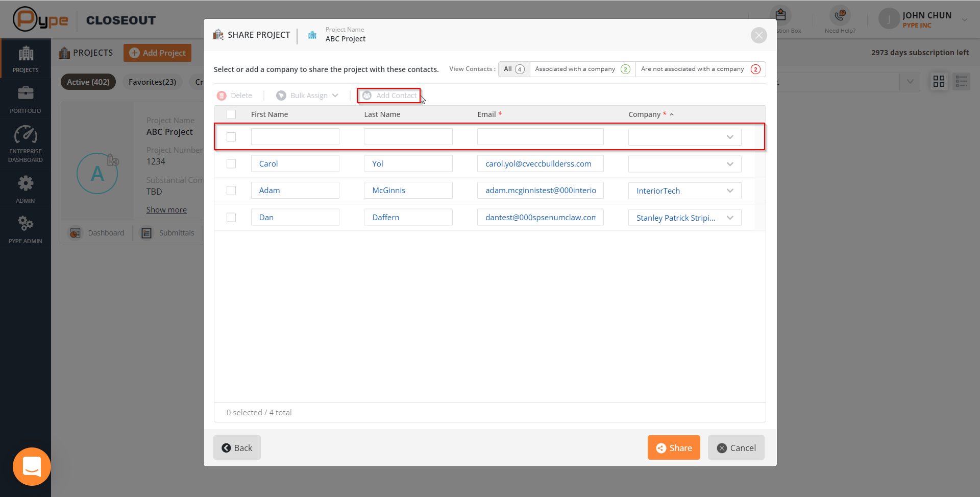Image resolution: width=980 pixels, height=497 pixels.
Task: Click the Pype logo
Action: [x=40, y=19]
